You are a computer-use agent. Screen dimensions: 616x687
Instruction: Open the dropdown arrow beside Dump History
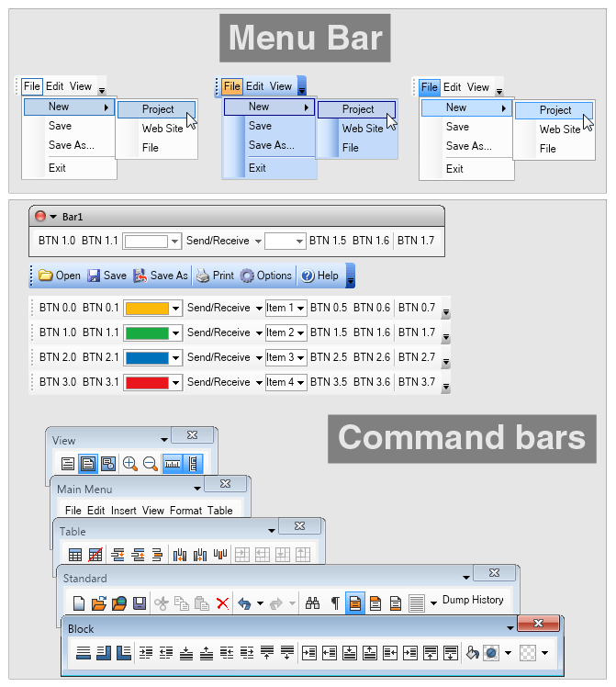(433, 603)
